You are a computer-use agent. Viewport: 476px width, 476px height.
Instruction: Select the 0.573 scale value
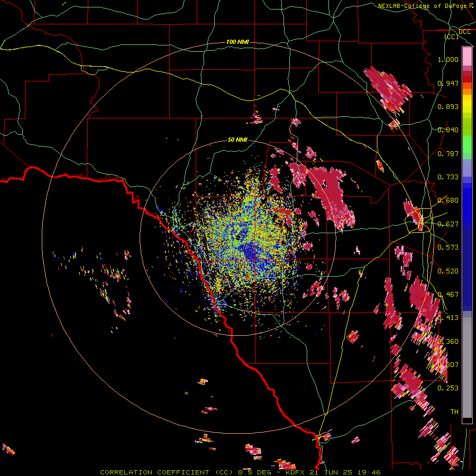click(x=448, y=248)
